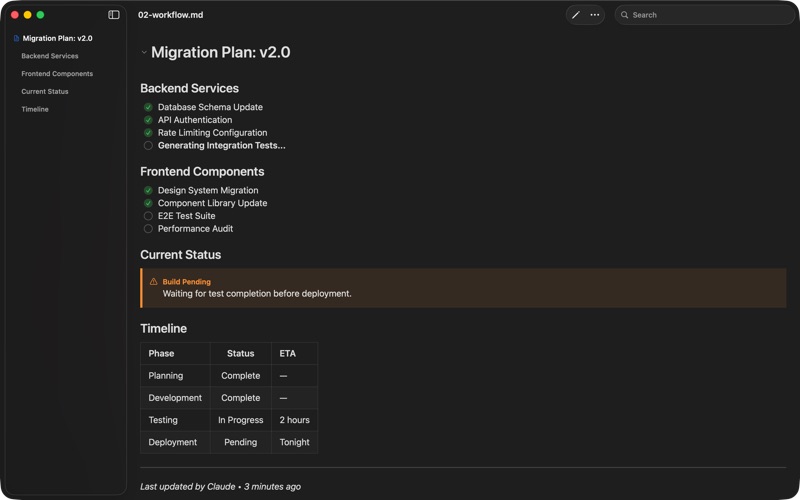
Task: Click the green zoom window button
Action: pyautogui.click(x=40, y=15)
